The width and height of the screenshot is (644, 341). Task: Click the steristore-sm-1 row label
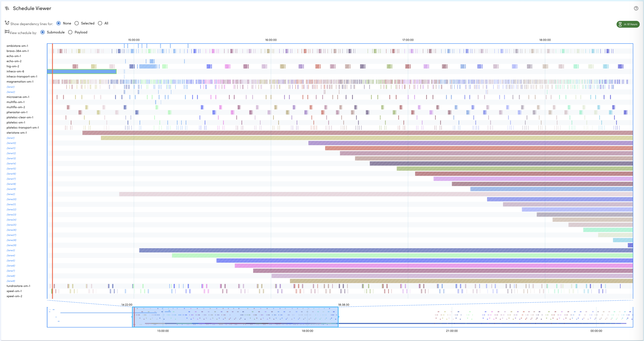tap(17, 132)
